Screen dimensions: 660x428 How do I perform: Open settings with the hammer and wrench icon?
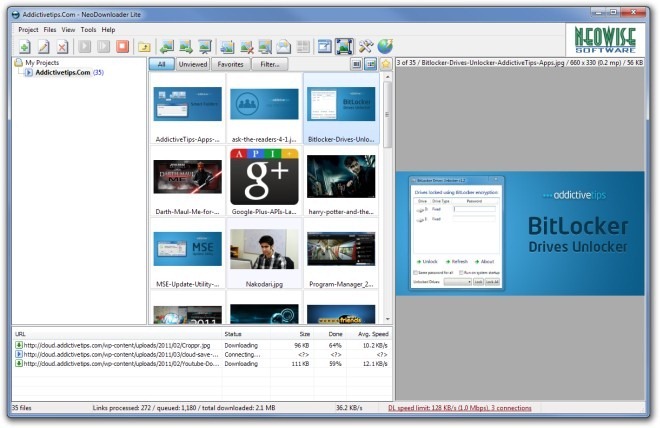(x=366, y=46)
